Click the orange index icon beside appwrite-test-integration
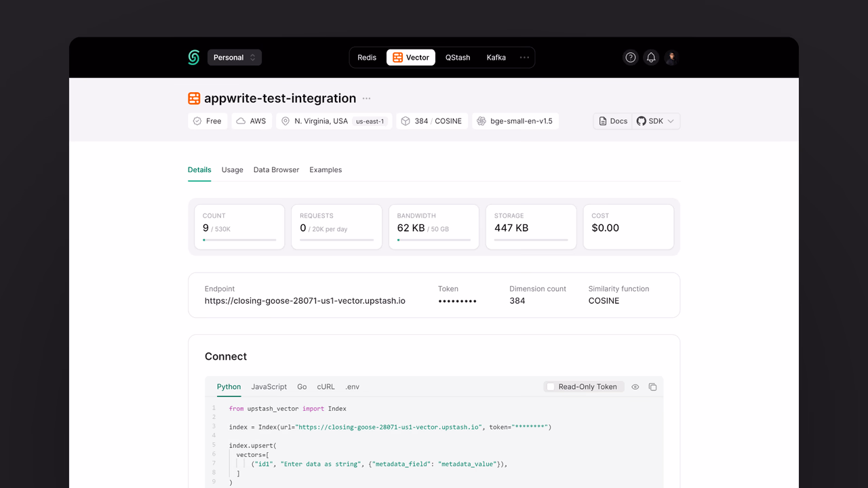868x488 pixels. [x=194, y=98]
